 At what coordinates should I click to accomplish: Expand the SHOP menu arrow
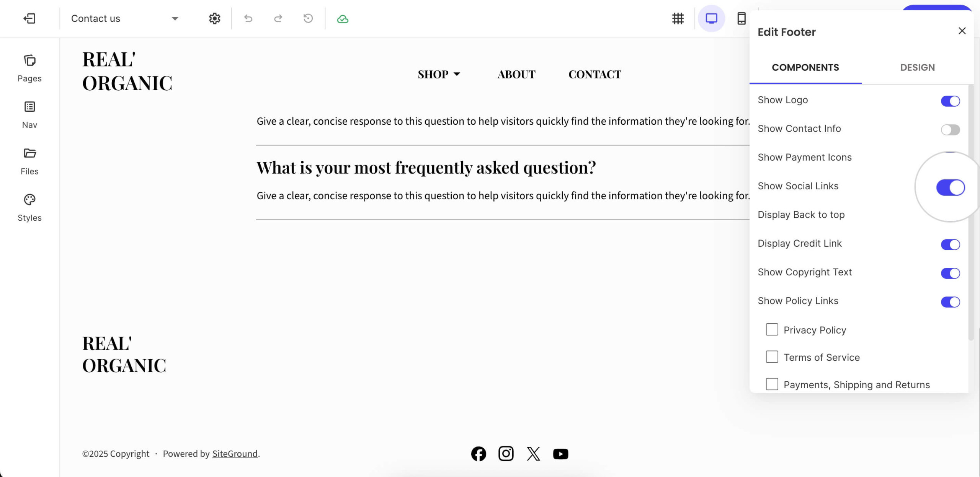pyautogui.click(x=457, y=74)
